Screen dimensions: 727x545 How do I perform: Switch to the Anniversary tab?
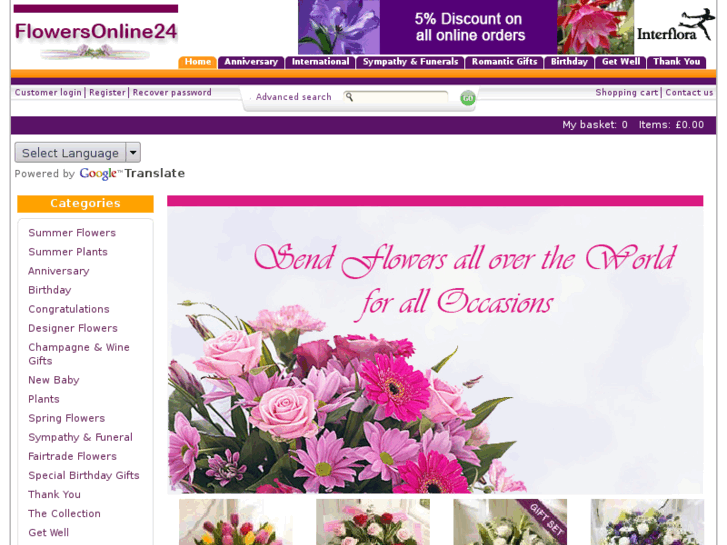(251, 62)
